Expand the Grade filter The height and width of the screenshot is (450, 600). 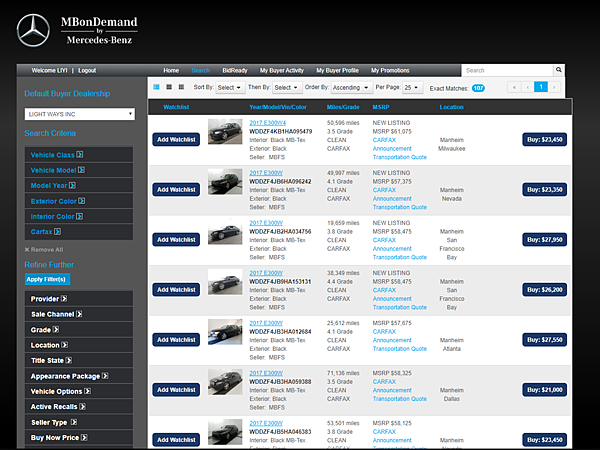click(x=79, y=329)
